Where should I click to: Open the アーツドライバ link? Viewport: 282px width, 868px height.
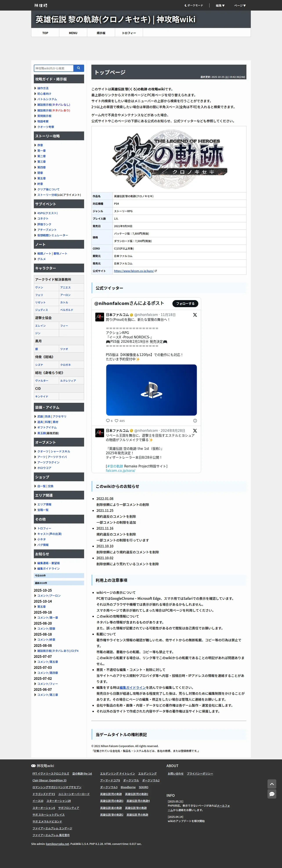coord(57,457)
